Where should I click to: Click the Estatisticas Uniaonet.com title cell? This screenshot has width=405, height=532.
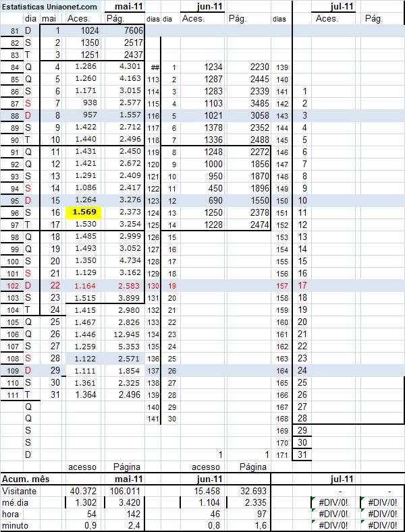point(49,7)
